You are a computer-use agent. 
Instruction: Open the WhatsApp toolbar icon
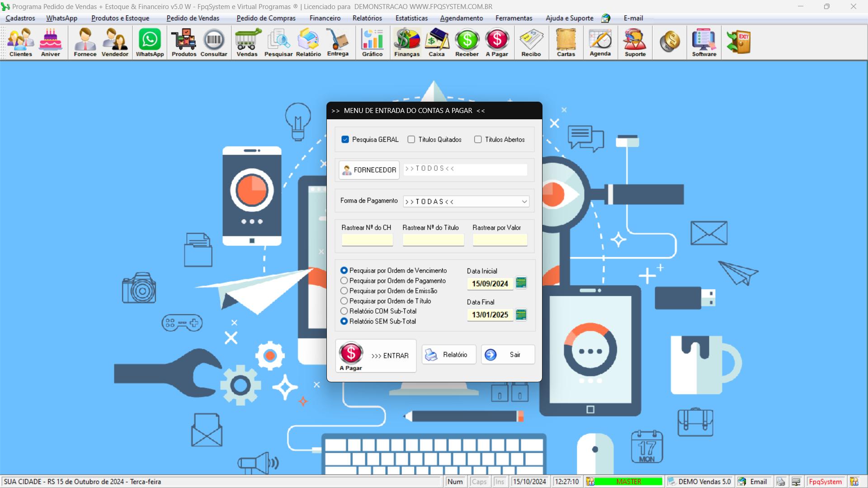tap(150, 42)
